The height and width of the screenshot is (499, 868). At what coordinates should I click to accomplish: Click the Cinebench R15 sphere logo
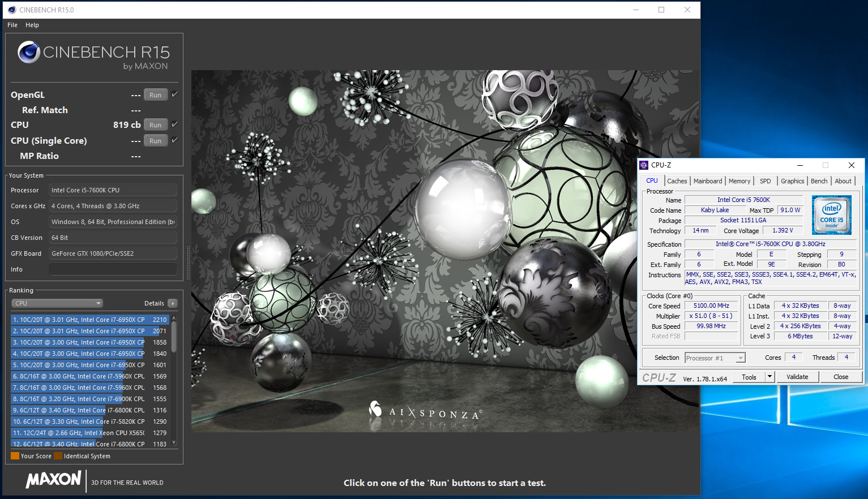click(x=29, y=52)
